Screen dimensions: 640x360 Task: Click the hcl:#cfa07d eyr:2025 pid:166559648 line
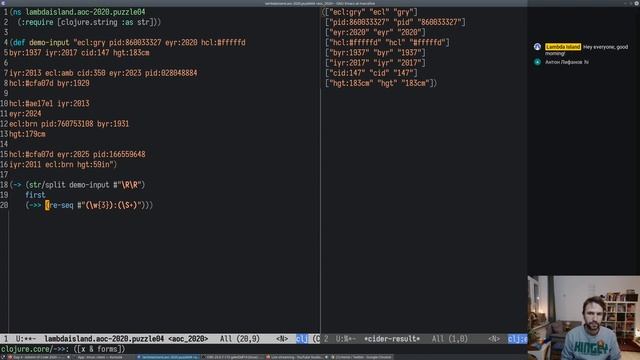pos(77,154)
